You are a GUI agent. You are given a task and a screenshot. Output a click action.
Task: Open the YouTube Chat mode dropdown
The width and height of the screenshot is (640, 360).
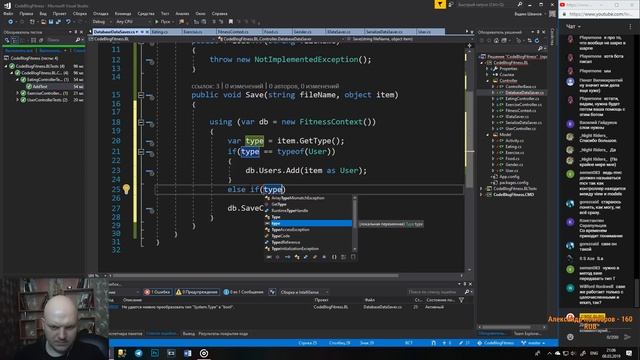[573, 26]
